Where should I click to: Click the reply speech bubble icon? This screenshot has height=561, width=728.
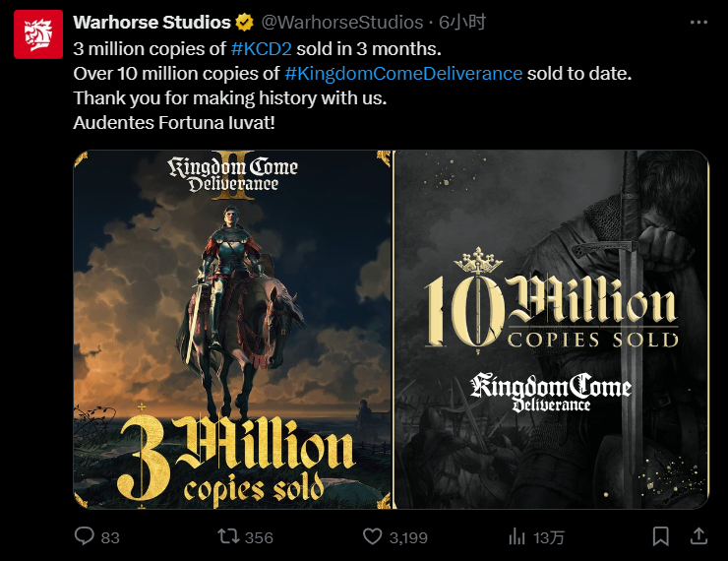84,536
